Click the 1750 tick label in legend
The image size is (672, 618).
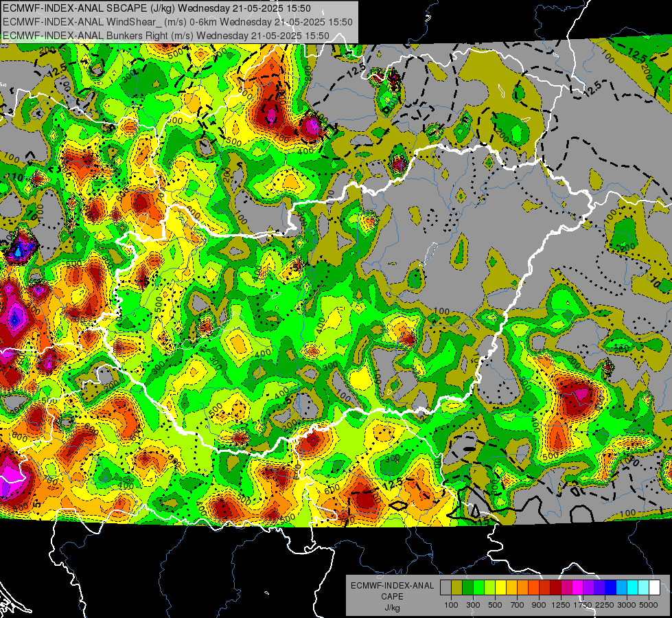point(583,605)
